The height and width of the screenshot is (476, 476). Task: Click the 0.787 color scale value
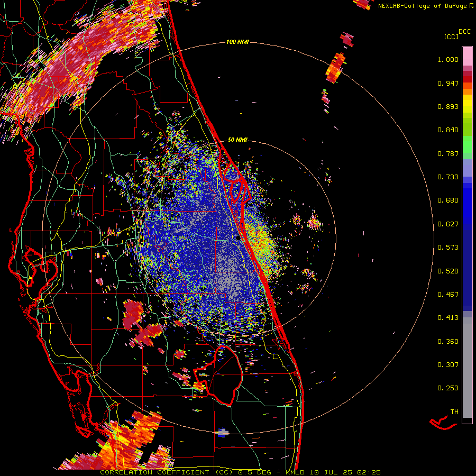tap(448, 153)
